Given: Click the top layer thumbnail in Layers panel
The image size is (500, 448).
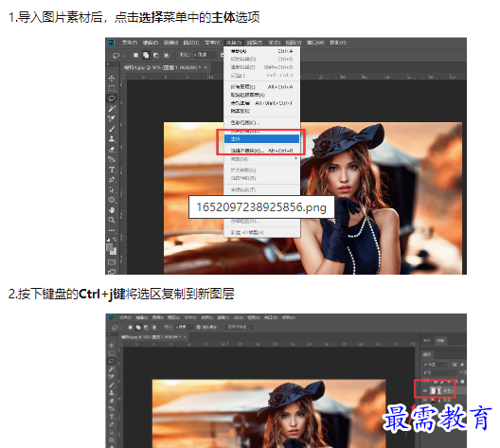Looking at the screenshot, I should (x=436, y=390).
